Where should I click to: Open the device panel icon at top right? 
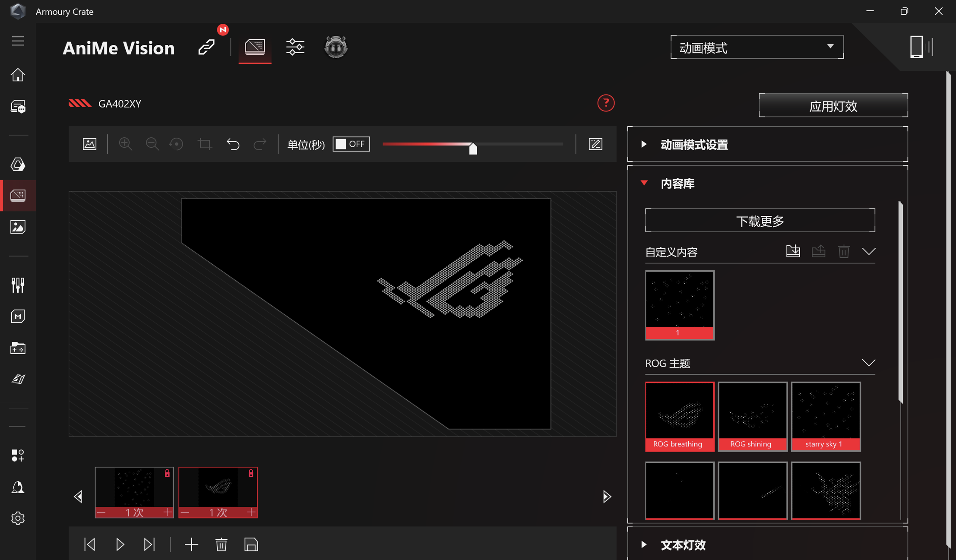pos(921,47)
